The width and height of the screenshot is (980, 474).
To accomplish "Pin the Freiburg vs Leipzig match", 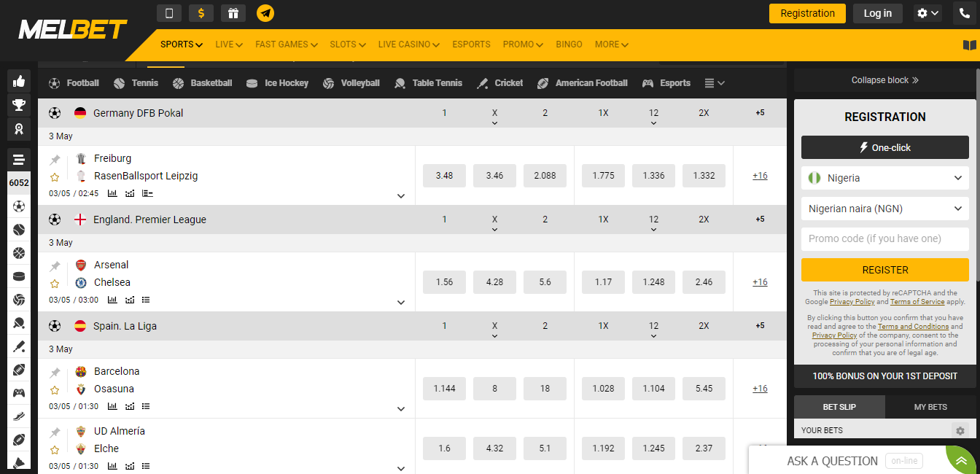I will pos(55,160).
